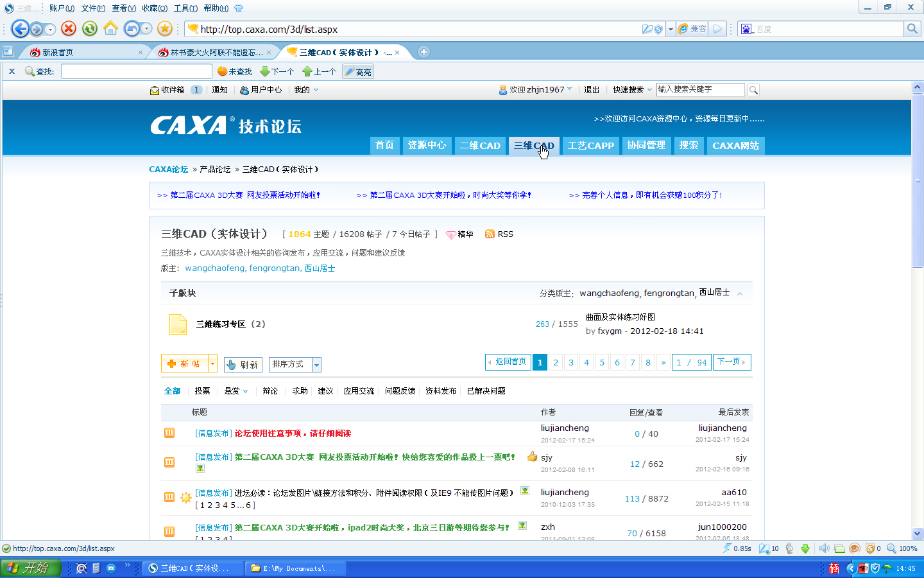924x578 pixels.
Task: Open the 工具 menu
Action: coord(185,8)
